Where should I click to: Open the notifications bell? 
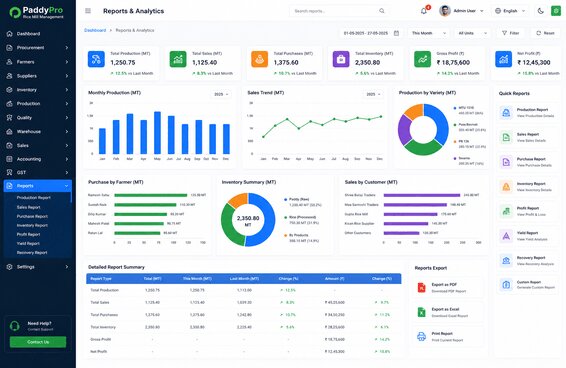click(424, 11)
